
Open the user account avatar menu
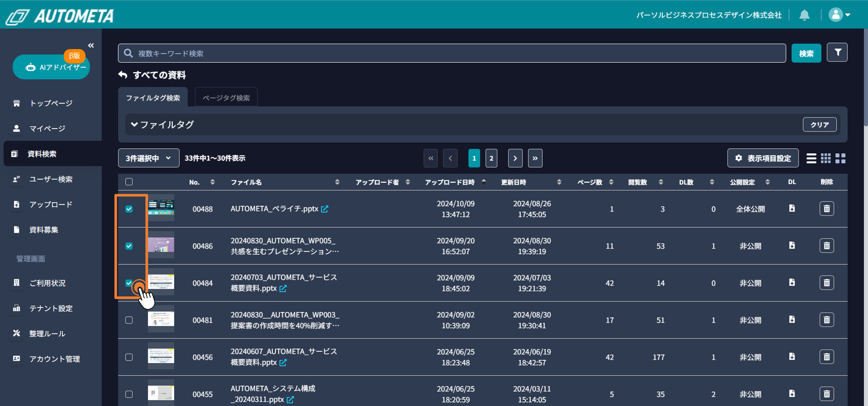[839, 15]
